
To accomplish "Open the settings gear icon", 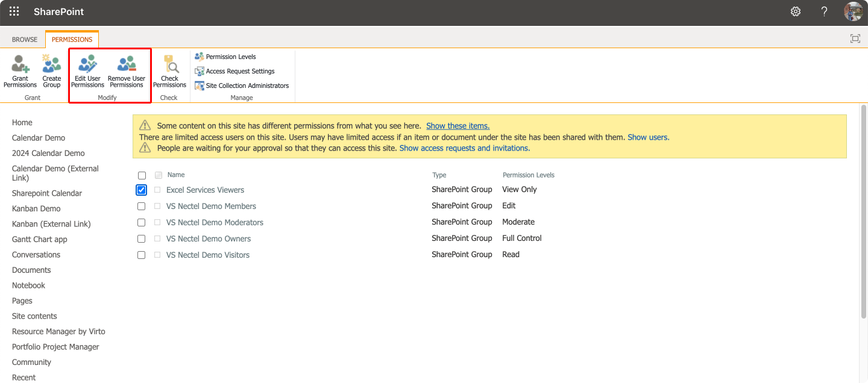I will [x=796, y=11].
